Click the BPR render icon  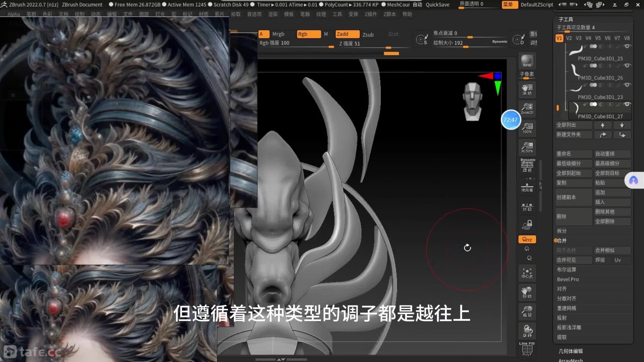coord(527,61)
